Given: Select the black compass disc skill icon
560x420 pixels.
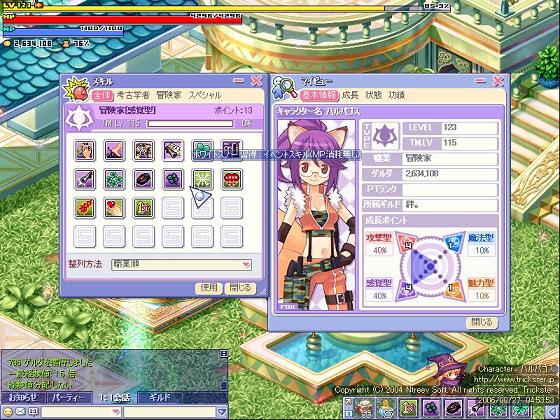Looking at the screenshot, I should [144, 179].
